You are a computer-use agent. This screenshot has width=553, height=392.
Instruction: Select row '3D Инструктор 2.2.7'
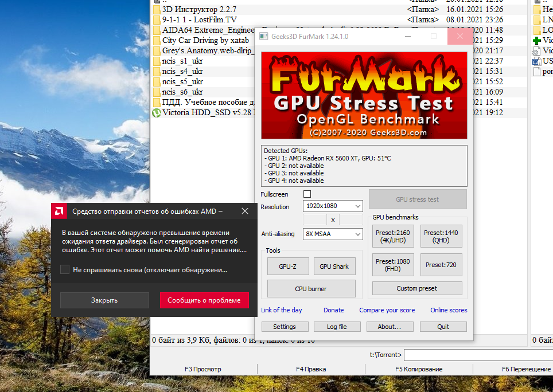click(x=338, y=10)
